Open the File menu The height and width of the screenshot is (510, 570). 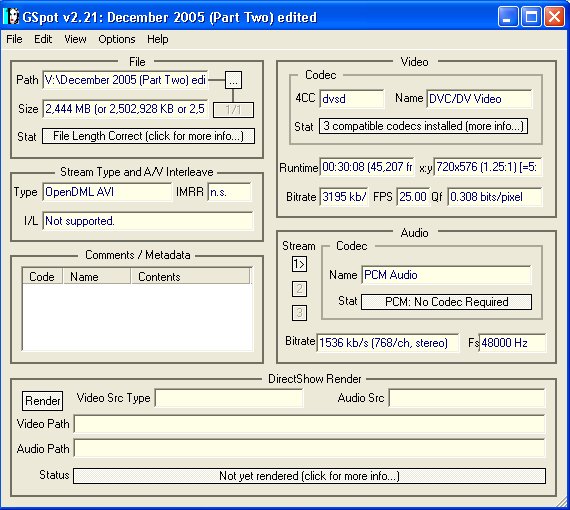tap(14, 39)
